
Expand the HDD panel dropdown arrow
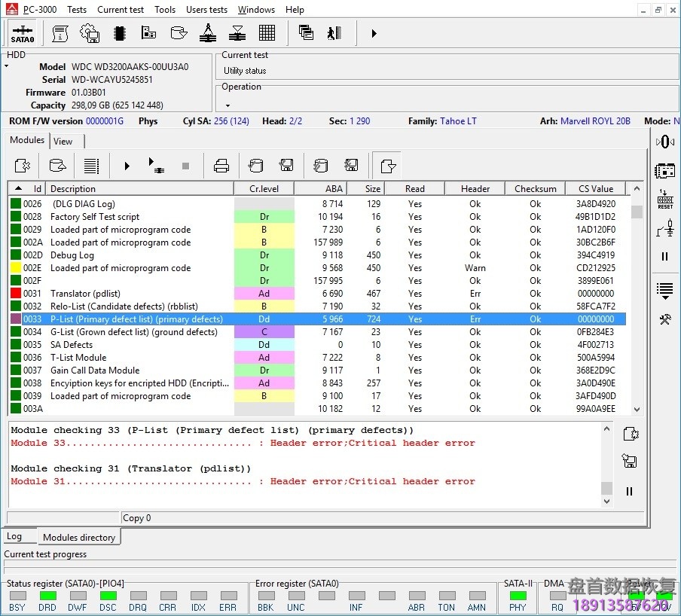(x=7, y=66)
